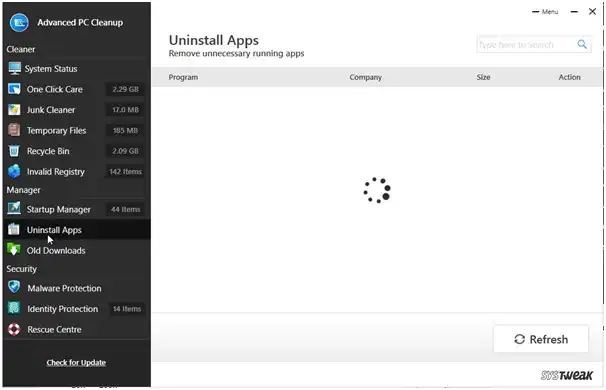This screenshot has height=390, width=606.
Task: Open Identity Protection via its fingerprint icon
Action: point(14,308)
